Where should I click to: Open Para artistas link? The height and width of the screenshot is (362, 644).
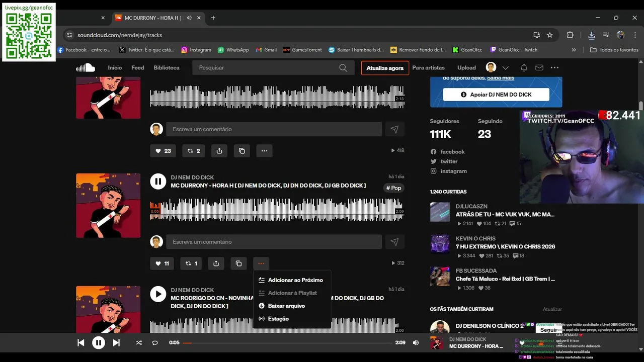coord(428,67)
